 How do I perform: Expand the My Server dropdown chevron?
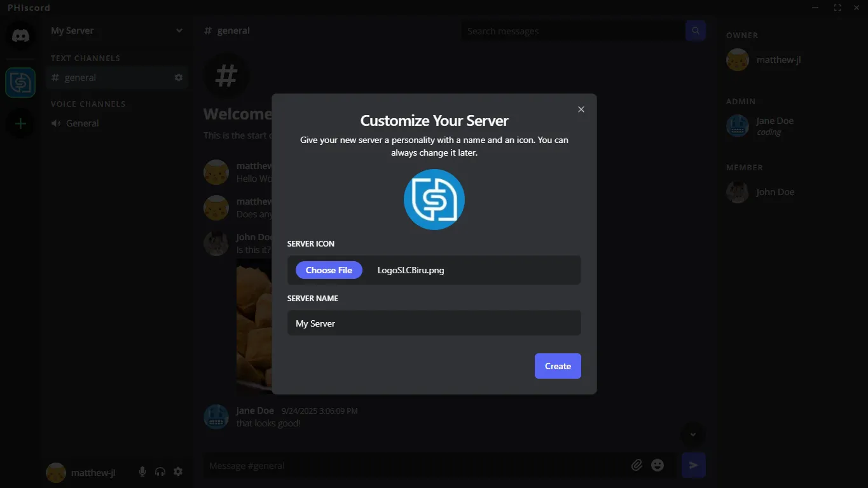(x=179, y=30)
